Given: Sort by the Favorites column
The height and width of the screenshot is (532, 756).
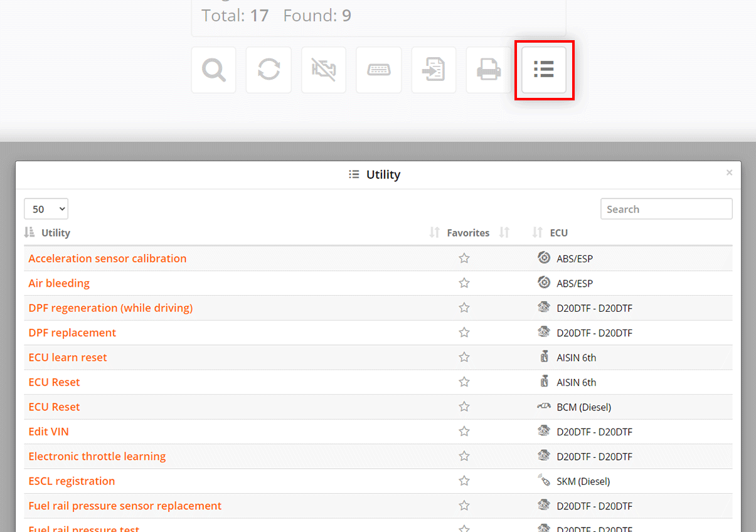Looking at the screenshot, I should tap(434, 232).
